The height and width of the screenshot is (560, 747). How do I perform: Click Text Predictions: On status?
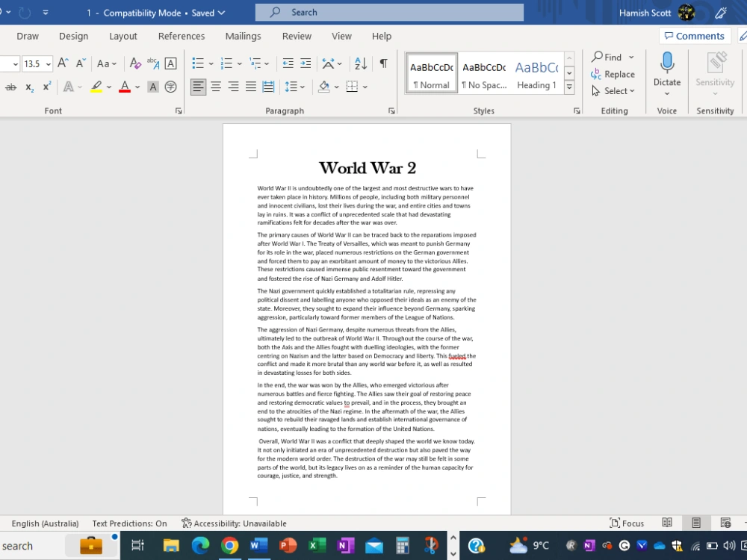129,523
